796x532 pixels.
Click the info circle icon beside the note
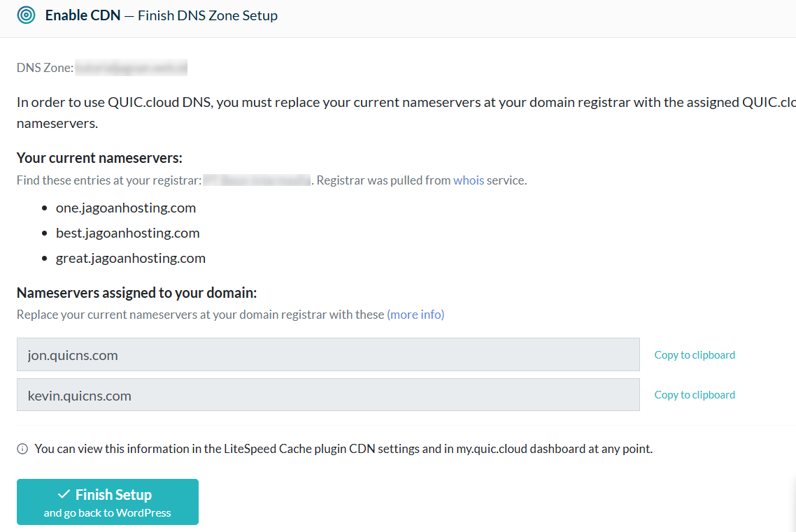point(22,449)
